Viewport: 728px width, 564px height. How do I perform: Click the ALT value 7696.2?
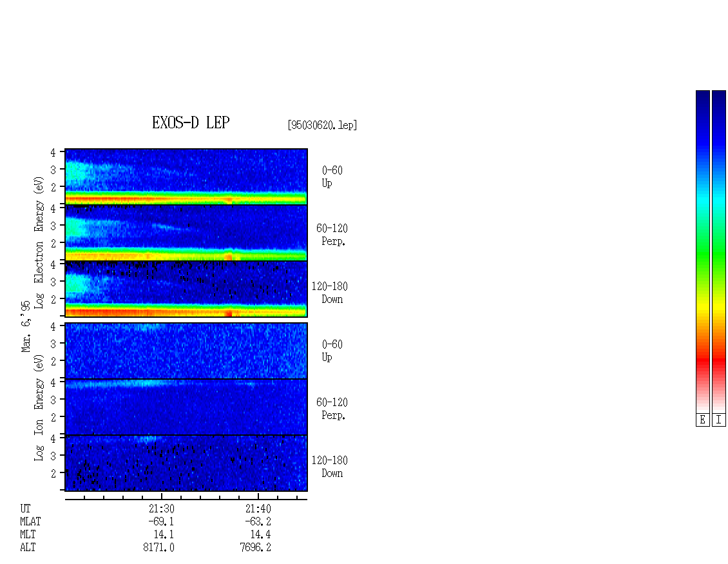(255, 548)
